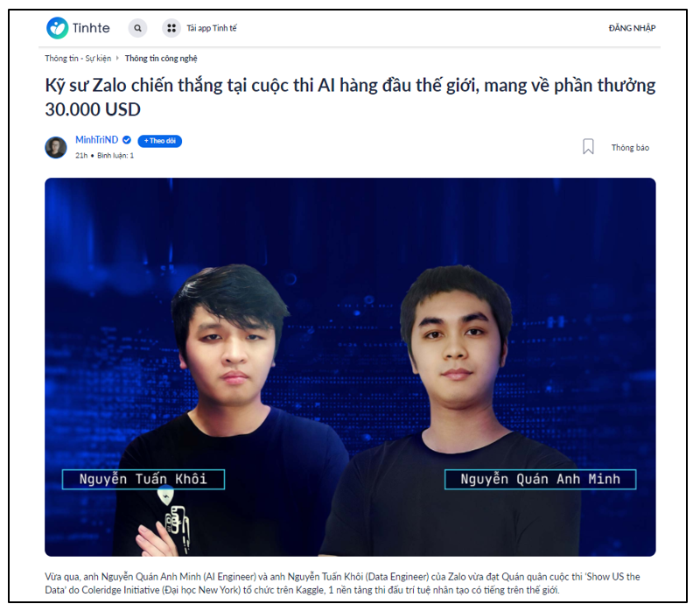This screenshot has height=611, width=700.
Task: Follow author with + Theo dõi button
Action: pyautogui.click(x=160, y=141)
